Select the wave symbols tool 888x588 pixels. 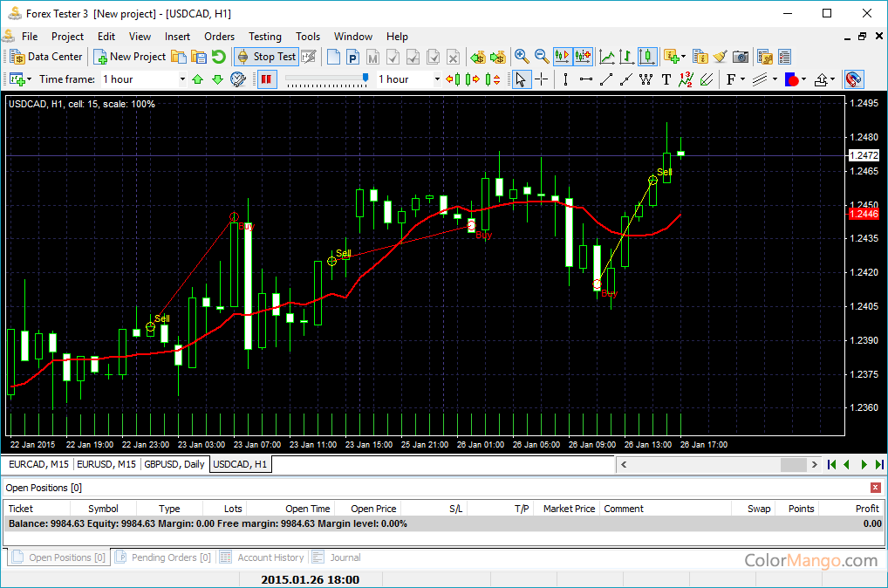[686, 79]
